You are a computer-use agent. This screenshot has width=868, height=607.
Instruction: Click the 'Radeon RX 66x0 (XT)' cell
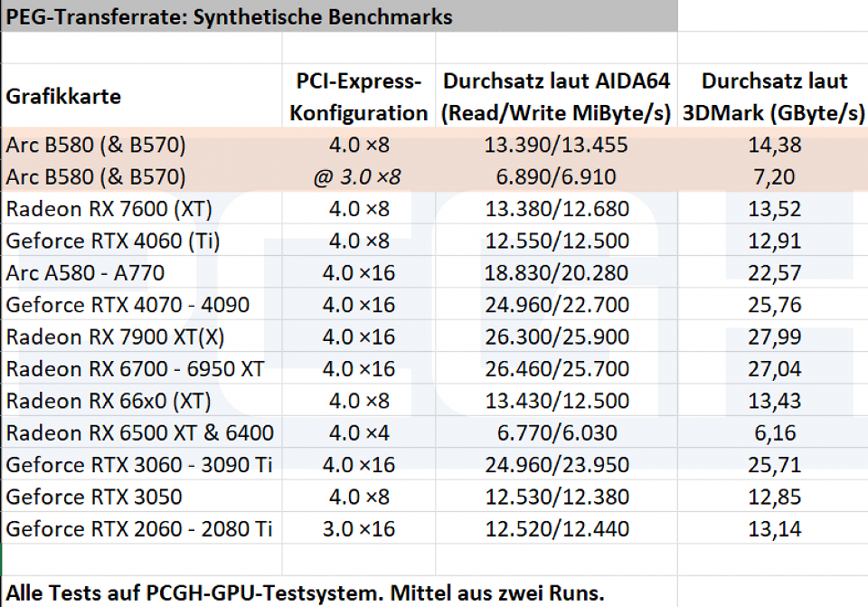tap(142, 401)
